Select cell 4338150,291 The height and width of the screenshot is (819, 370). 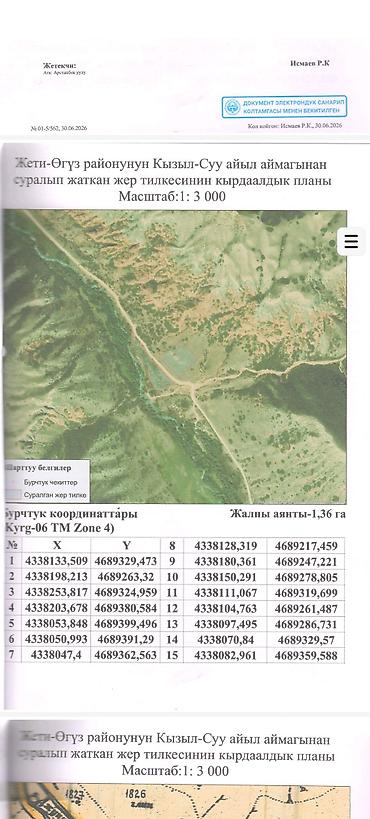(225, 577)
